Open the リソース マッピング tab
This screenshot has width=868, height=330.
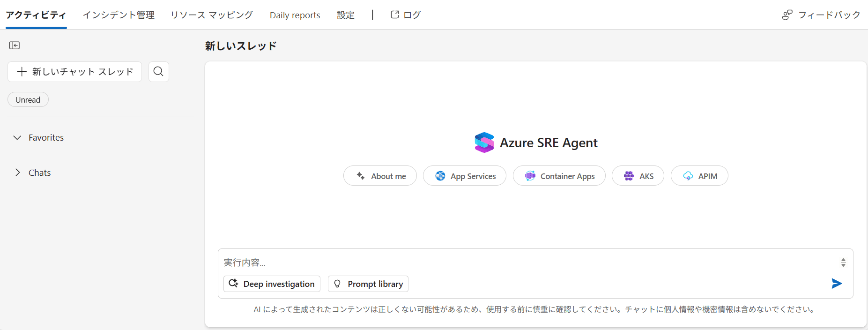pos(212,15)
